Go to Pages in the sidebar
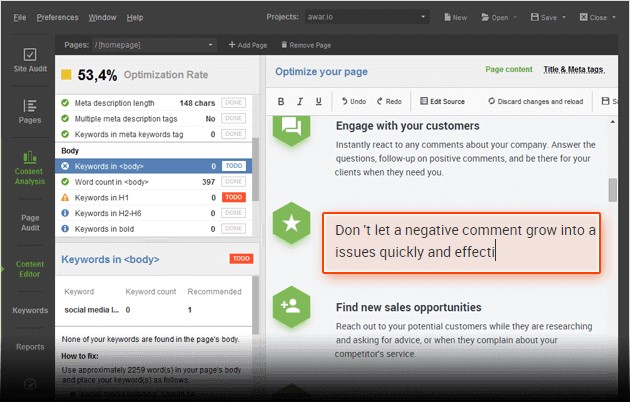Screen dimensions: 630x402 (29, 112)
